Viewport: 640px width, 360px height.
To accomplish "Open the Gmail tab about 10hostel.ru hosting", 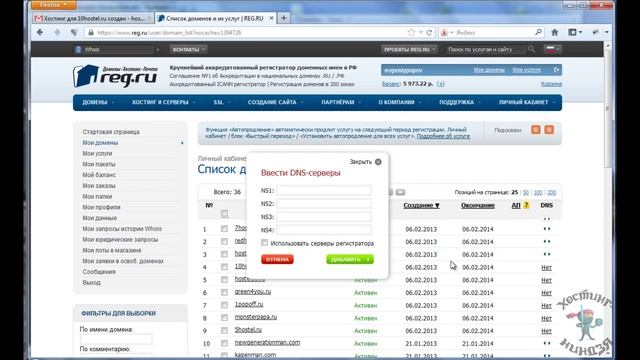I will 93,18.
